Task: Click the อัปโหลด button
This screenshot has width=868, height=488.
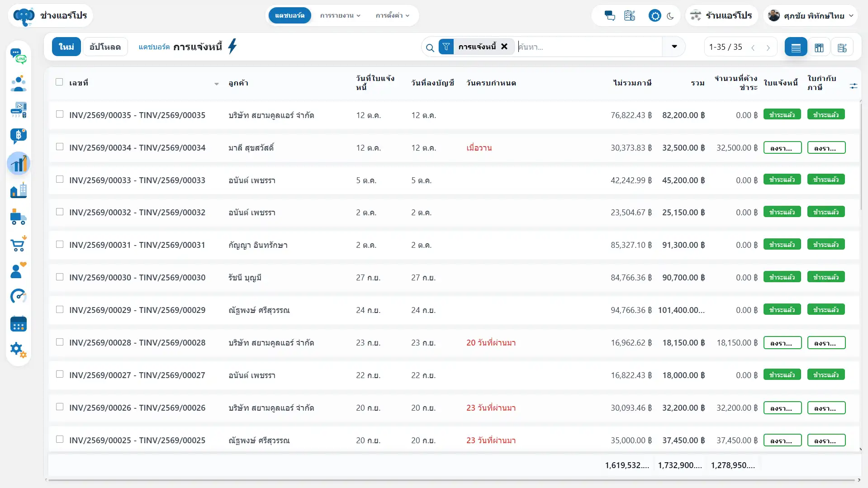Action: pos(105,47)
